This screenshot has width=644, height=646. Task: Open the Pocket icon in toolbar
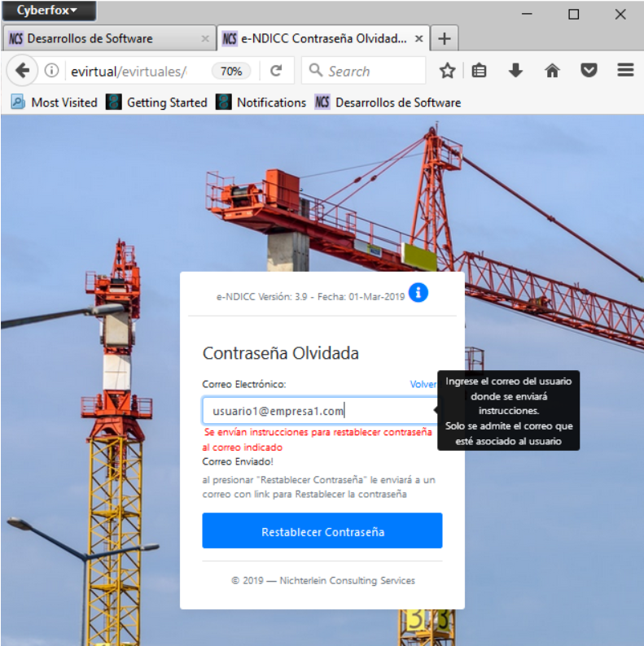coord(589,71)
